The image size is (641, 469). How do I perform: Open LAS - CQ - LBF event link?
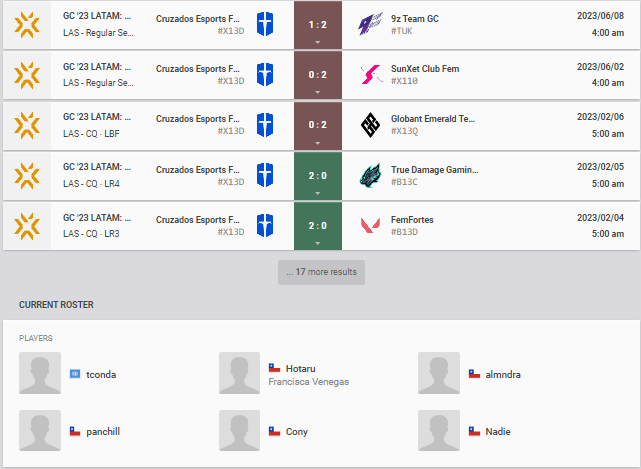(x=91, y=134)
